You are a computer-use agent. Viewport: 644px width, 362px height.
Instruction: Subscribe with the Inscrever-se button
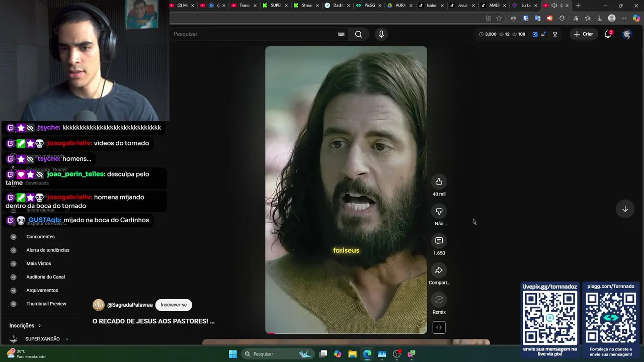[x=174, y=305]
